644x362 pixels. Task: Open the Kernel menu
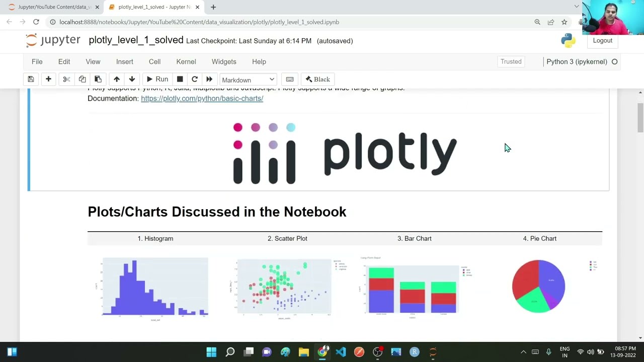[x=186, y=61]
